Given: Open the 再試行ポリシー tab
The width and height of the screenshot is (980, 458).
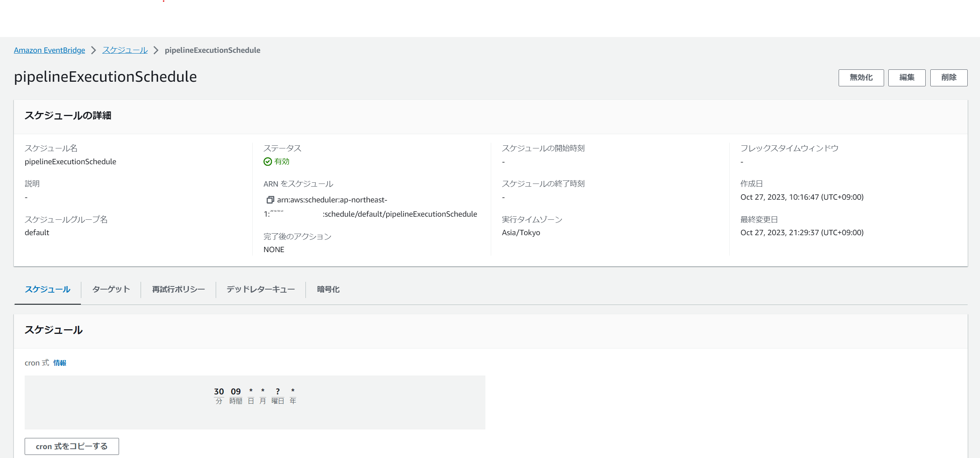Looking at the screenshot, I should 178,290.
